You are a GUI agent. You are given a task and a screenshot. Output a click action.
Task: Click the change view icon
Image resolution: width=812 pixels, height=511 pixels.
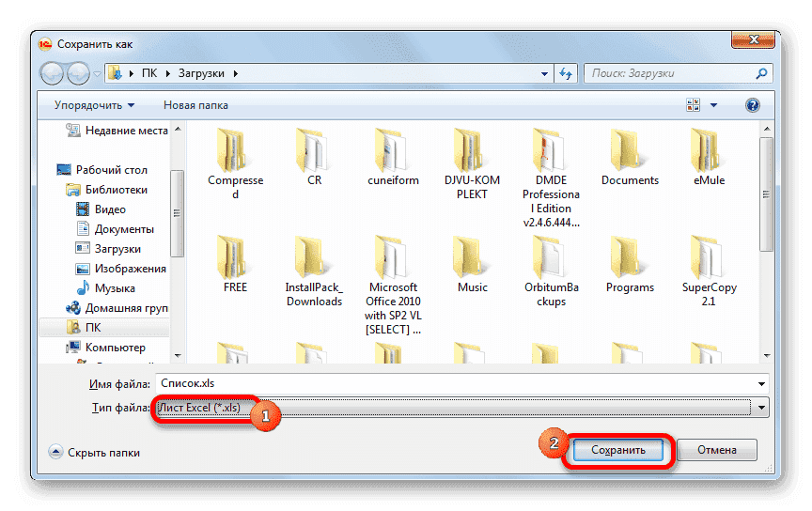(x=693, y=105)
